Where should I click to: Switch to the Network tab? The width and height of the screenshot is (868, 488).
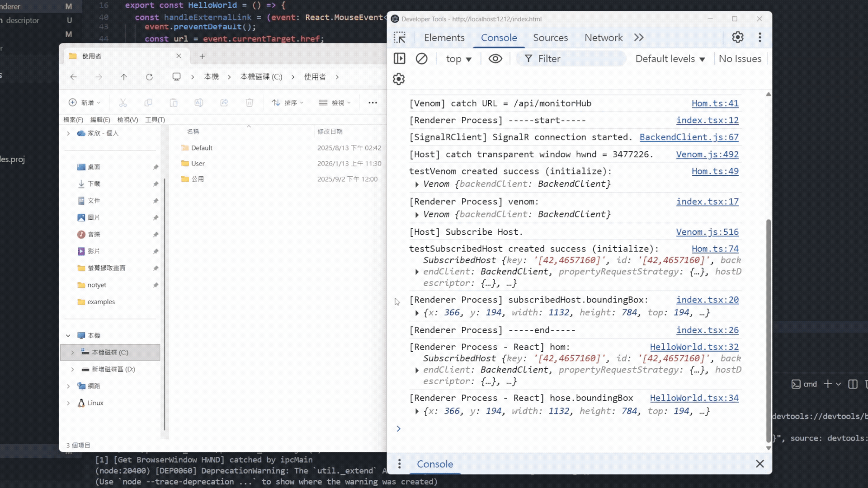603,38
